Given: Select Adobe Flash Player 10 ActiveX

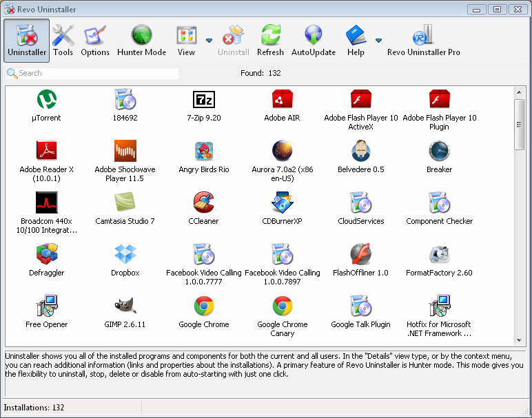Looking at the screenshot, I should pos(360,110).
